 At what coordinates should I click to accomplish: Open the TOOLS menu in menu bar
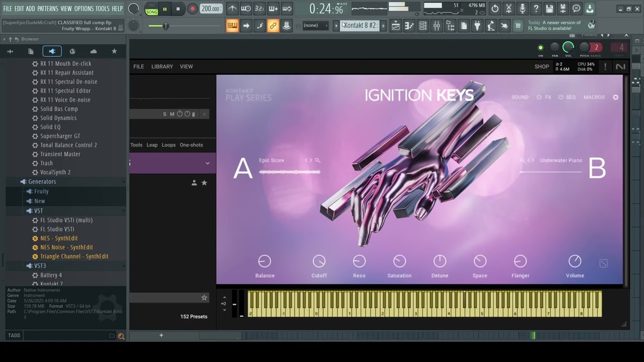click(102, 9)
